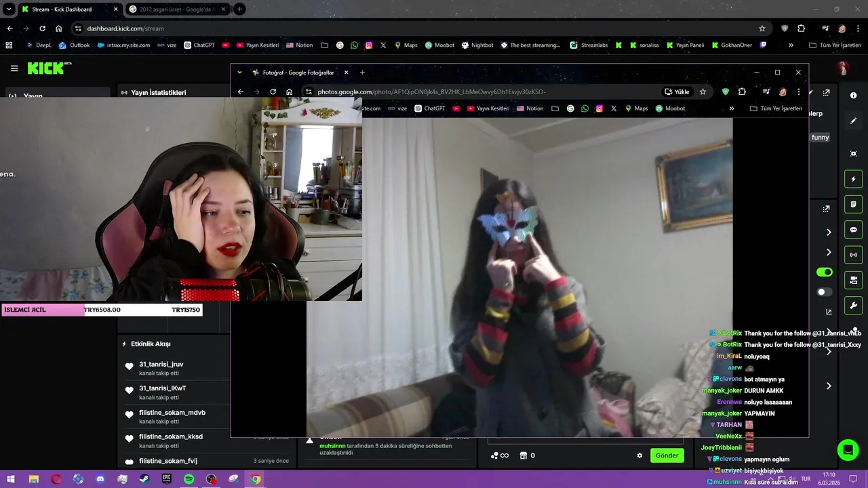Screen dimensions: 868x488
Task: Open the ChatGPT bookmark in Kick window
Action: [x=199, y=45]
